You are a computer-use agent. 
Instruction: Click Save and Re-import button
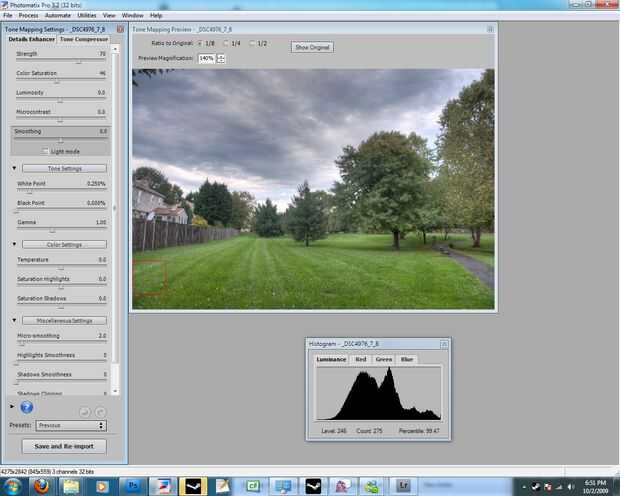pos(64,446)
